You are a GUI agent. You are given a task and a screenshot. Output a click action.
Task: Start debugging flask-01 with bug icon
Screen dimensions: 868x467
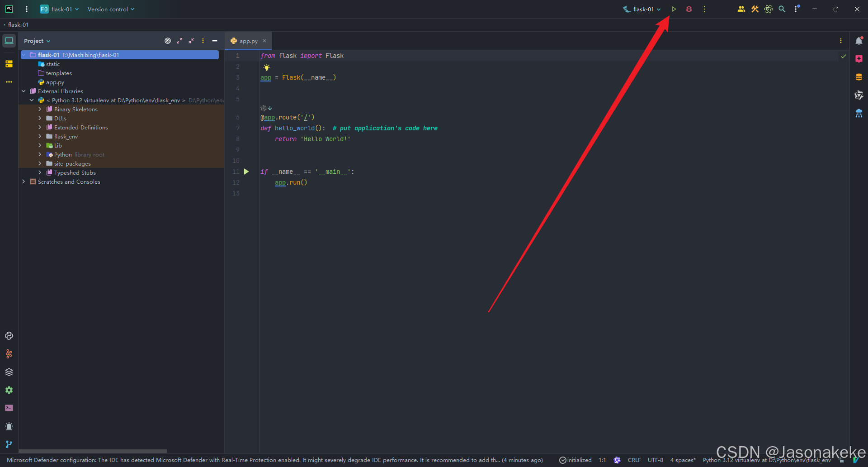(x=689, y=9)
